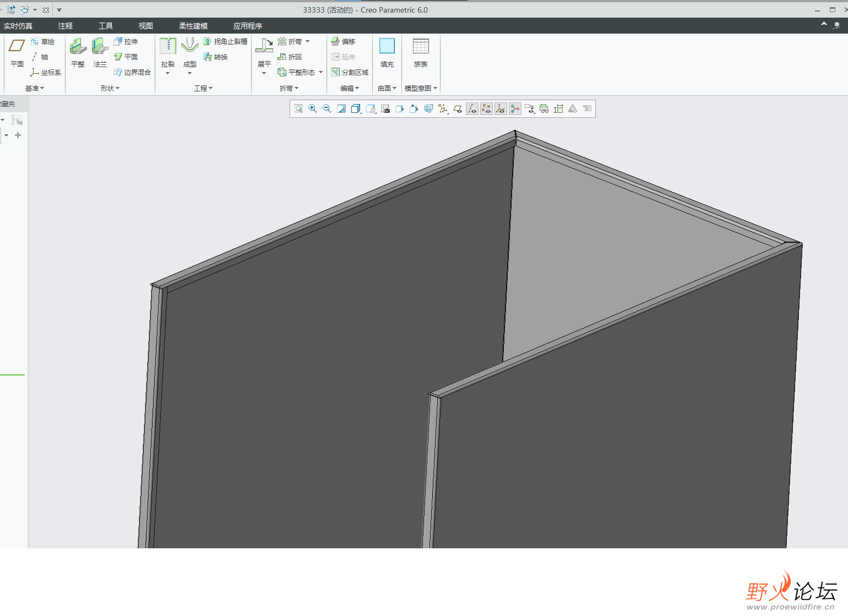Toggle spin center display
The height and width of the screenshot is (616, 848).
tap(515, 109)
